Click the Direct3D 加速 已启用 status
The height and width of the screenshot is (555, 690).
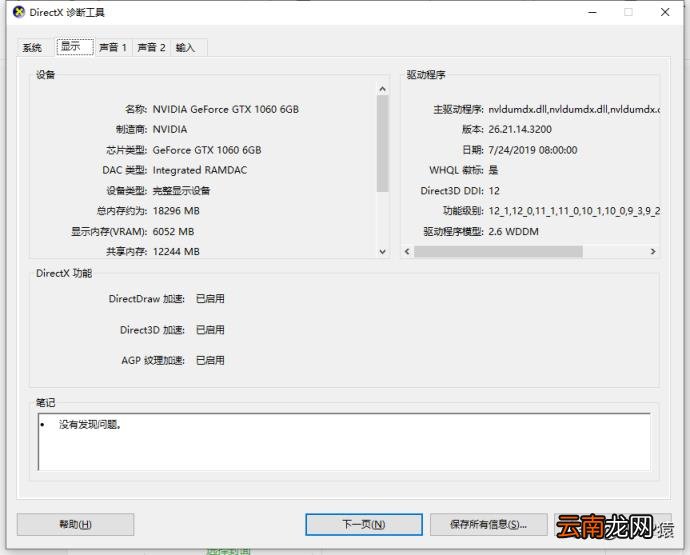210,330
